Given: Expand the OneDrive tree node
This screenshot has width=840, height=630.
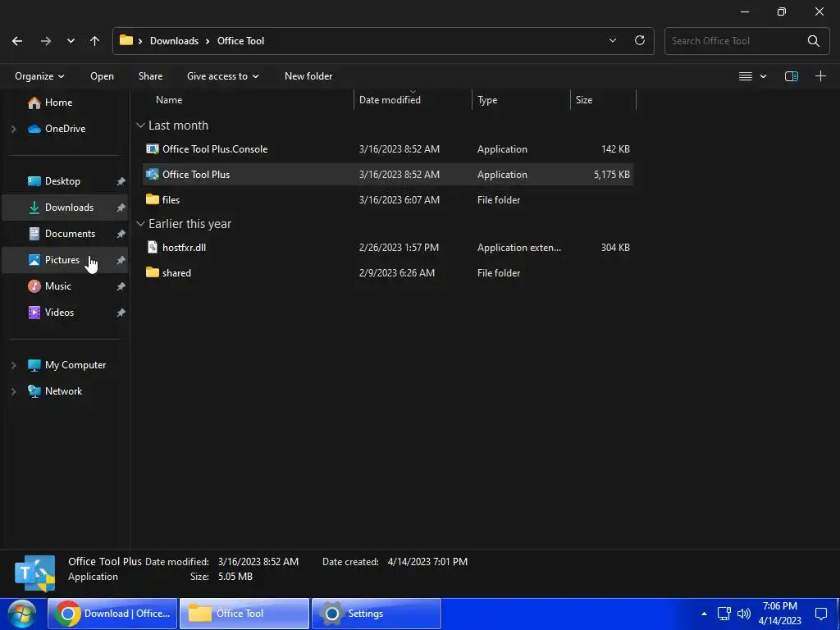Looking at the screenshot, I should tap(14, 129).
